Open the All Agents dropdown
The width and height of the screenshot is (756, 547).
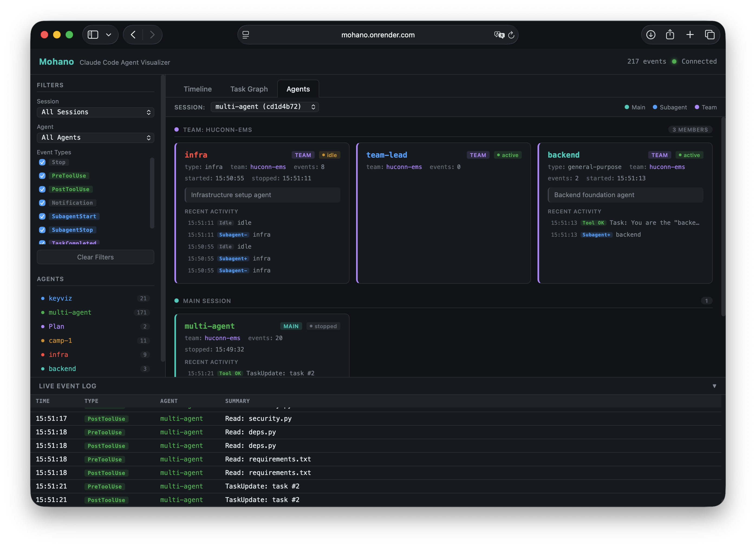coord(95,138)
